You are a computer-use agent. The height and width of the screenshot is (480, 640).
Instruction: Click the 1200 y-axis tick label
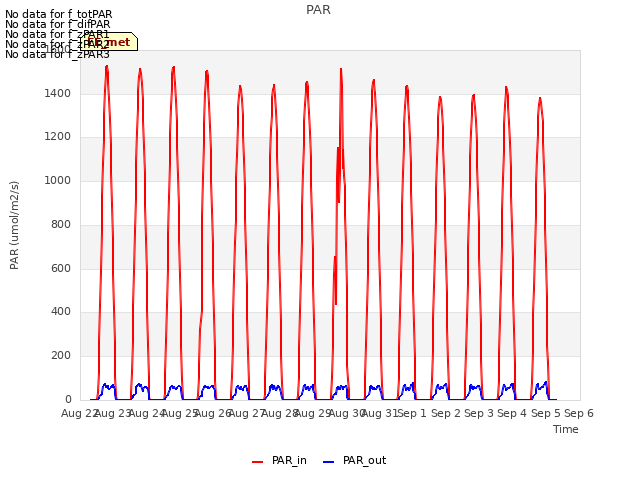click(58, 137)
